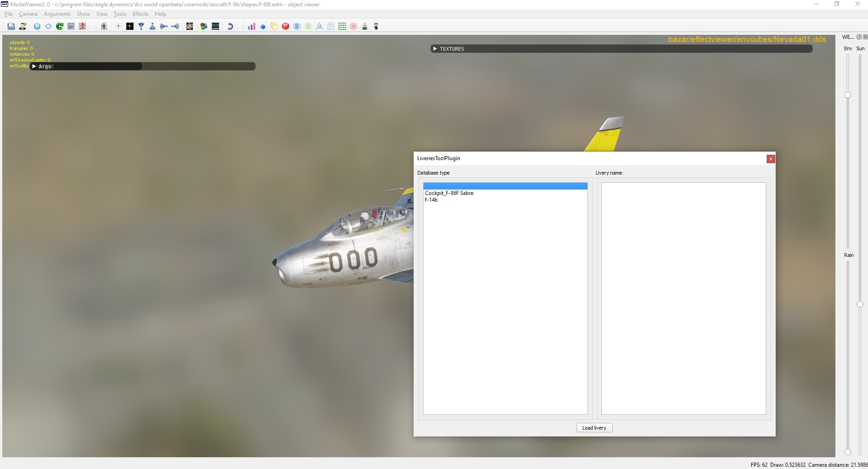Float the weather dock panel

tap(859, 37)
